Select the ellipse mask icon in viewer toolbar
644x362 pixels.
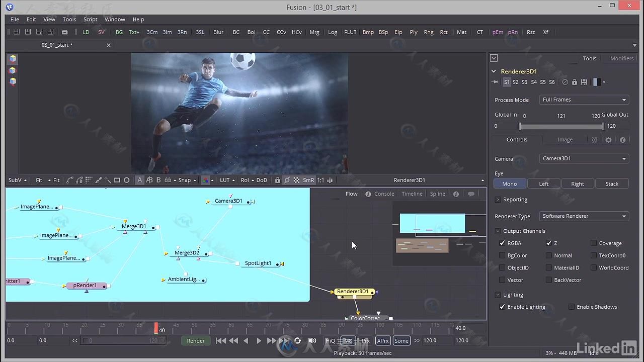(x=127, y=180)
